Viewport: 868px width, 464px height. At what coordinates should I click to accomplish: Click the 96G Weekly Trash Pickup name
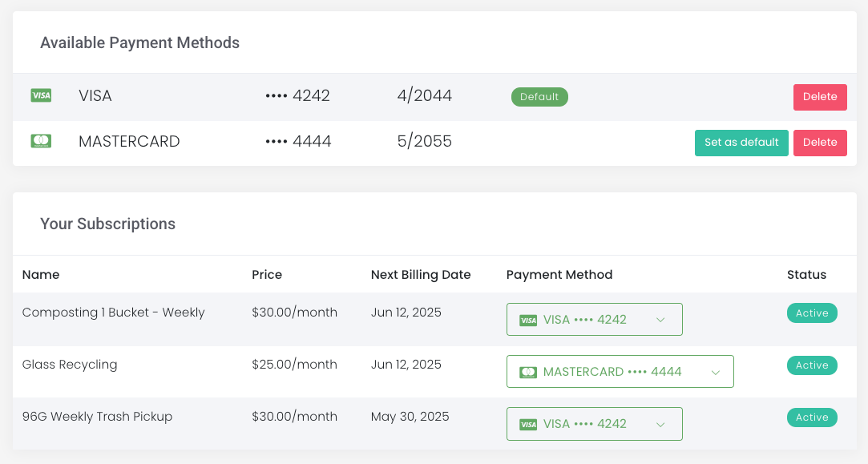pyautogui.click(x=97, y=417)
